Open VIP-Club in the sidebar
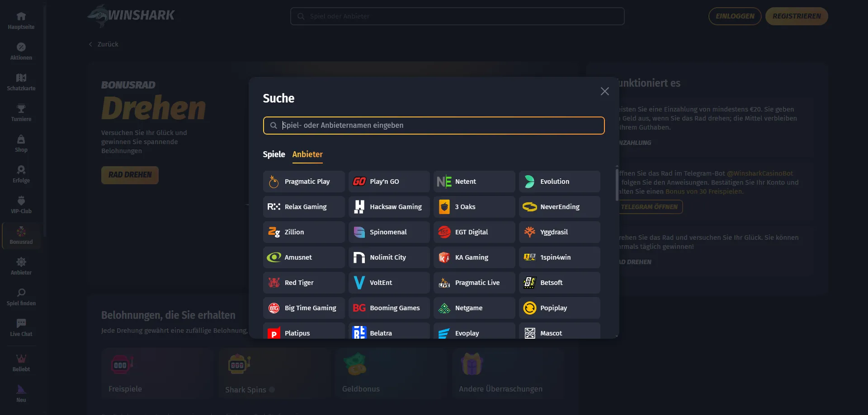Image resolution: width=868 pixels, height=415 pixels. tap(21, 205)
